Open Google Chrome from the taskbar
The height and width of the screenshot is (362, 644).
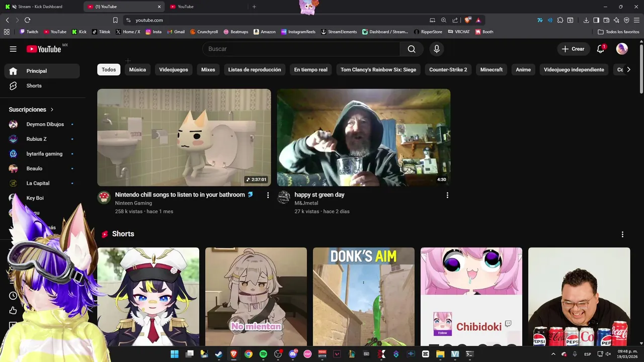(249, 354)
